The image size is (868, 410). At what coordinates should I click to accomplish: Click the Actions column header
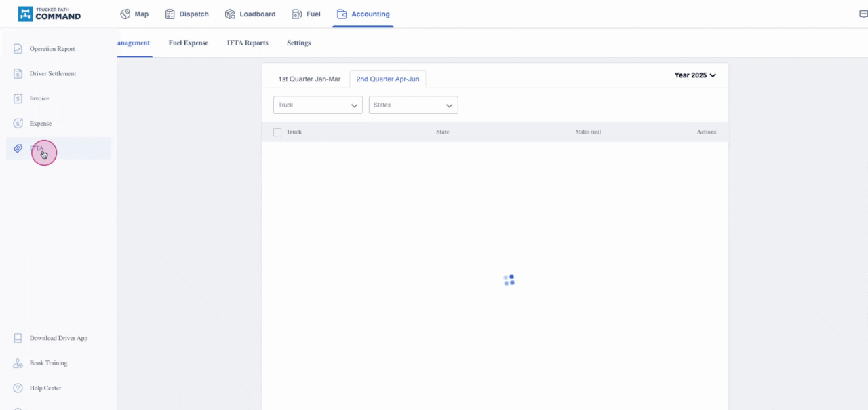click(x=707, y=132)
